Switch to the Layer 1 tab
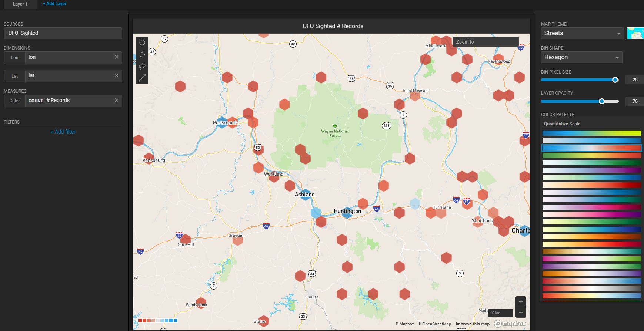 pyautogui.click(x=20, y=4)
